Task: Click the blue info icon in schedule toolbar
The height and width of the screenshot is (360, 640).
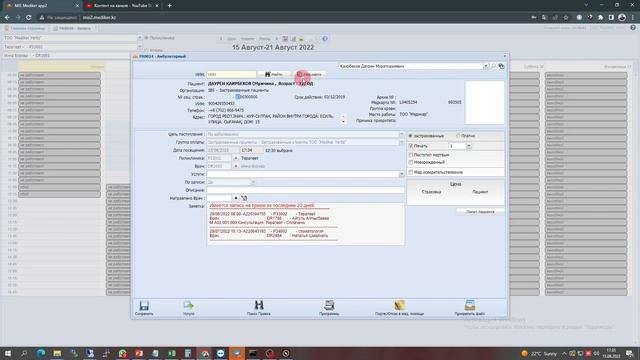Action: tap(325, 39)
